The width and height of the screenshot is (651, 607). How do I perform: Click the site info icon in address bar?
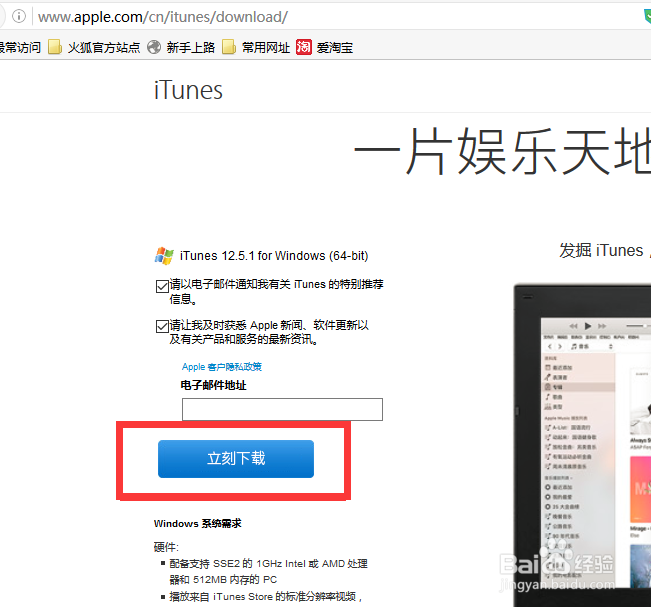[x=19, y=16]
